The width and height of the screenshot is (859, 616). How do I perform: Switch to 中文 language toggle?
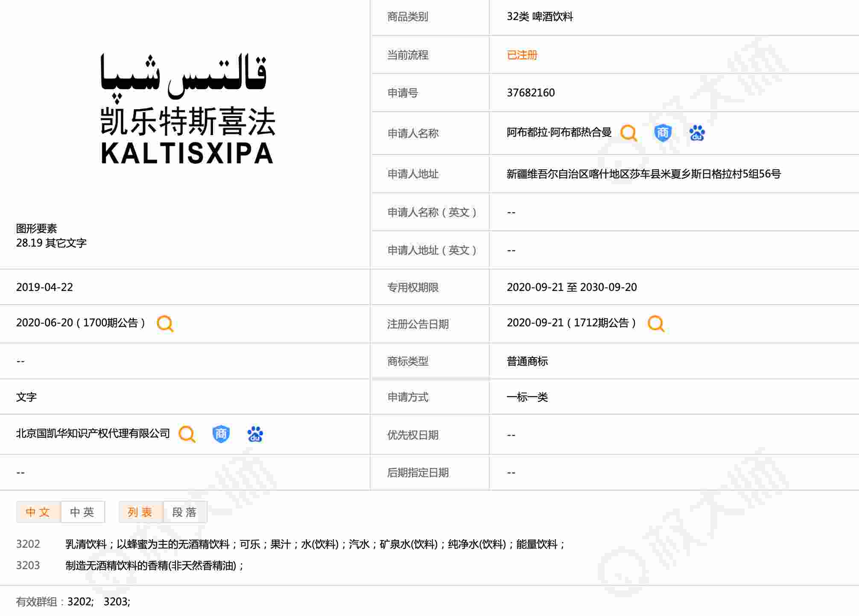38,512
